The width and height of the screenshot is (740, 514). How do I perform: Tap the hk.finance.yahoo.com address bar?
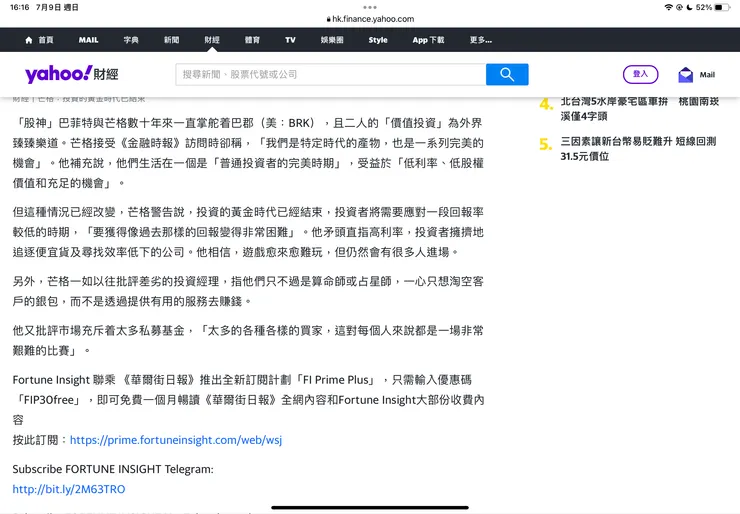point(370,19)
